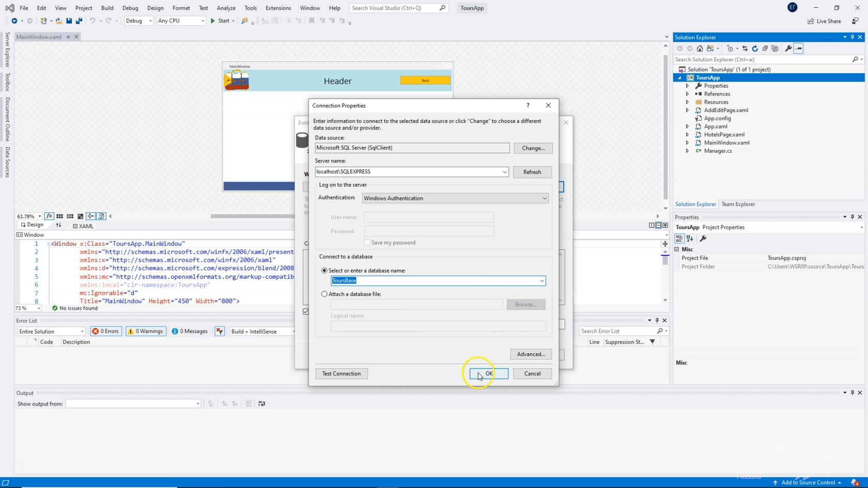Click the Open File folder icon
868x488 pixels.
(59, 21)
